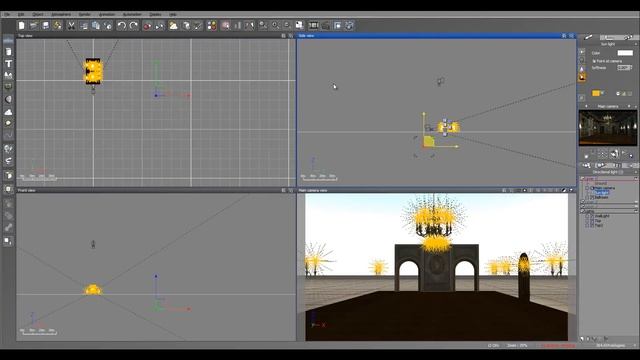Open the Atmosphere editor sun-cloud icon
This screenshot has width=640, height=360.
[x=173, y=26]
